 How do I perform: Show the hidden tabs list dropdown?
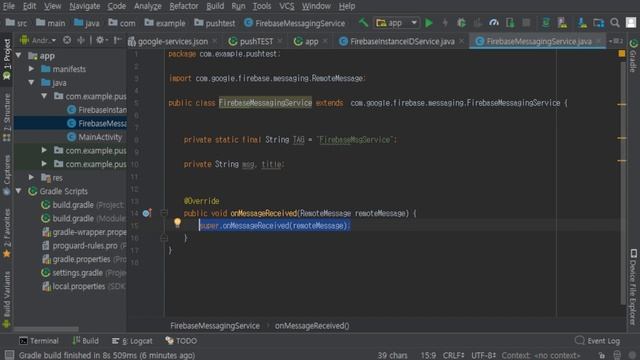[616, 41]
